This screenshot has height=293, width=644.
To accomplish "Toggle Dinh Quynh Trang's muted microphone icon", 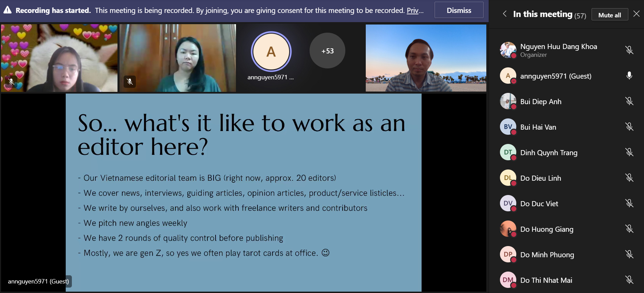I will [x=629, y=152].
